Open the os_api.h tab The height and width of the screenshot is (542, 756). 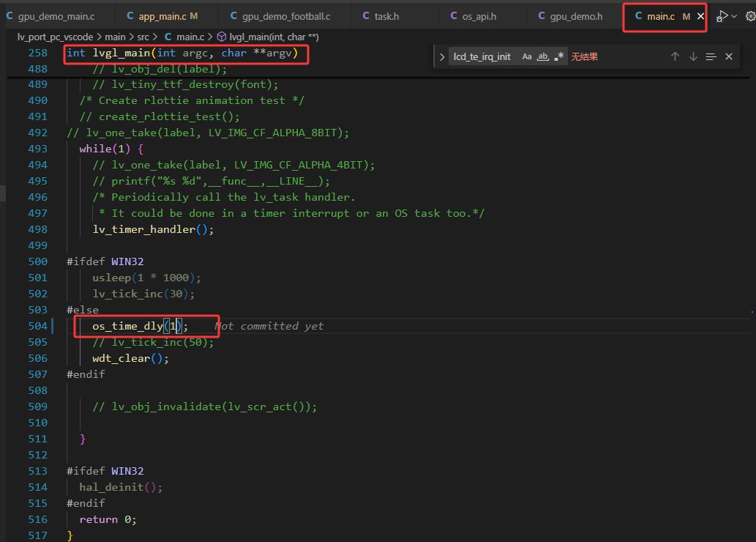474,16
